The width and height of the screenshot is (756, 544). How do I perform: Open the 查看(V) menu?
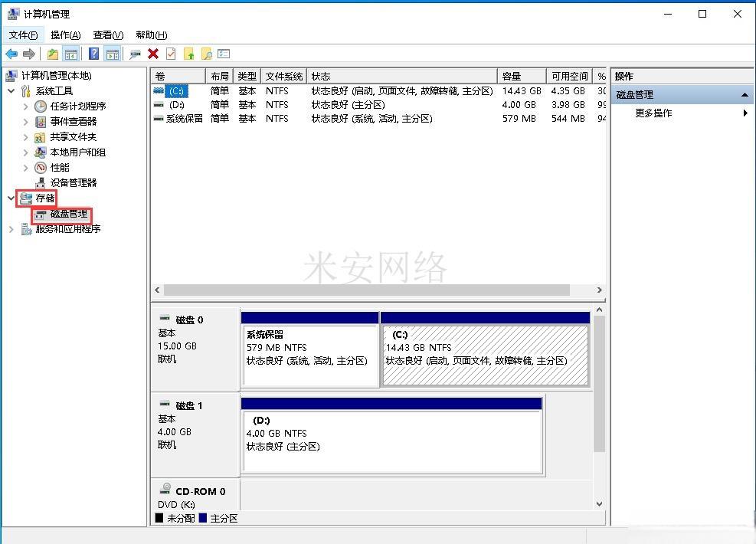(108, 34)
